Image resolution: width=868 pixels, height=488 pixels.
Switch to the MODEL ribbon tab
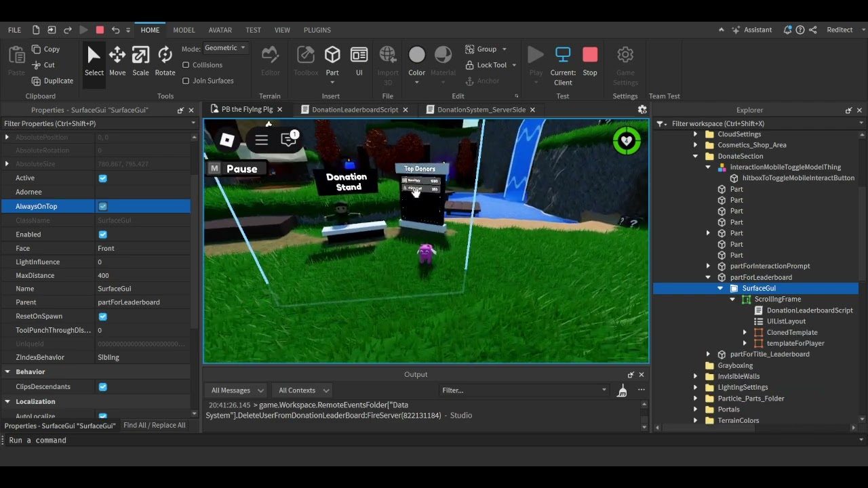click(184, 30)
